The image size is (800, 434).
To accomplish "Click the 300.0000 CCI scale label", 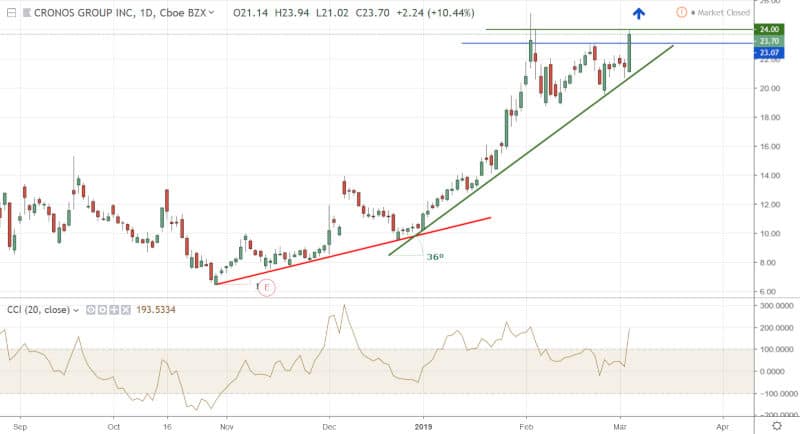I will point(777,305).
